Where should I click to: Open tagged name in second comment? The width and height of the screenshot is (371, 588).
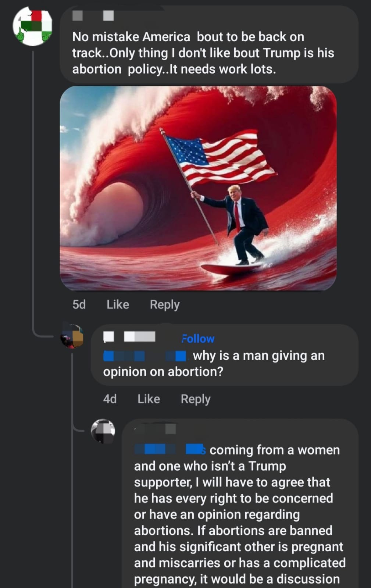point(145,356)
